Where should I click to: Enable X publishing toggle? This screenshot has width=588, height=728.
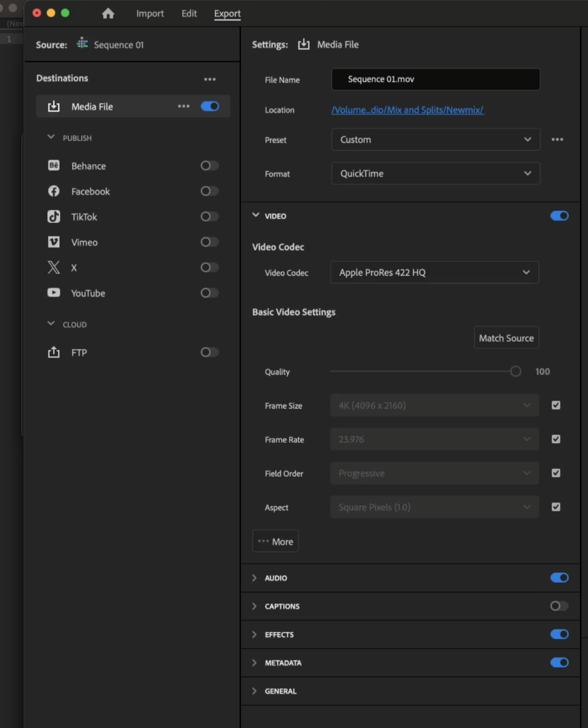point(209,267)
